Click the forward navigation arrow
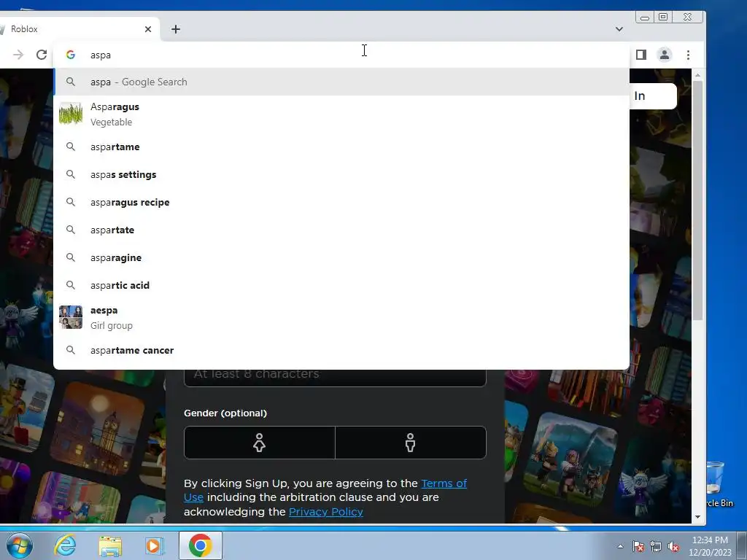Image resolution: width=747 pixels, height=560 pixels. click(x=18, y=55)
